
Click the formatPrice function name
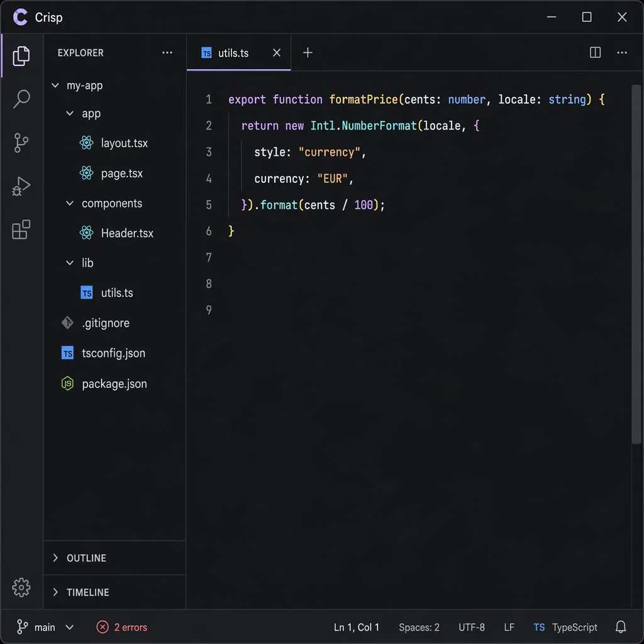tap(364, 99)
